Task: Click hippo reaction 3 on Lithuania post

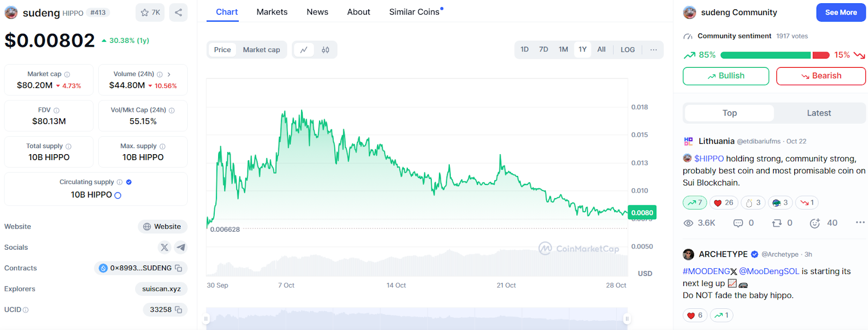Action: click(x=780, y=202)
